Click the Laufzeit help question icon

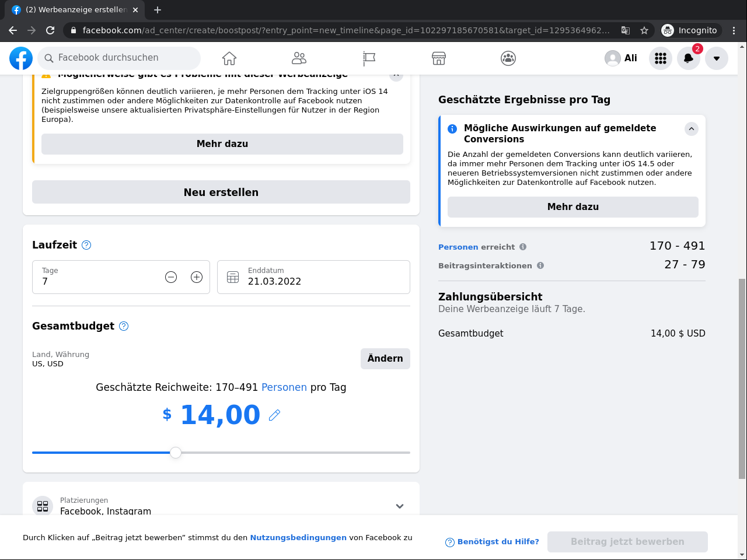(x=86, y=245)
